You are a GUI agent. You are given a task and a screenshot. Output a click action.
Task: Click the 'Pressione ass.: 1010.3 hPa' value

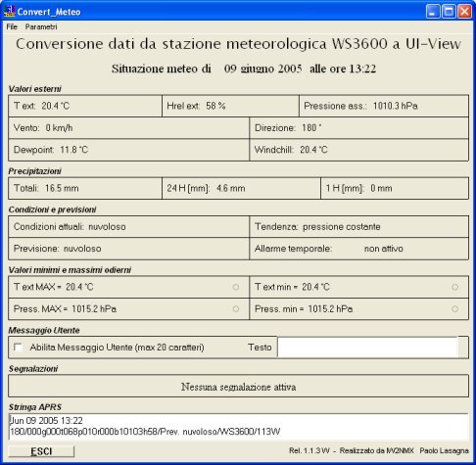tap(360, 106)
